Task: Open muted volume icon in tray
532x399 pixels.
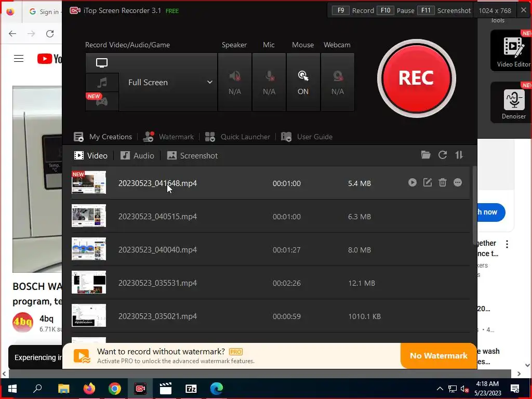Action: [464, 389]
